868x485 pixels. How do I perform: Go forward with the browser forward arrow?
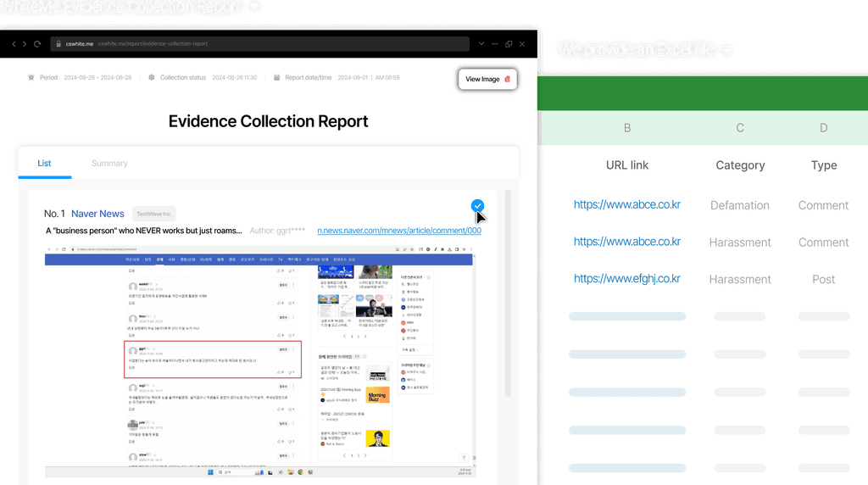point(25,44)
